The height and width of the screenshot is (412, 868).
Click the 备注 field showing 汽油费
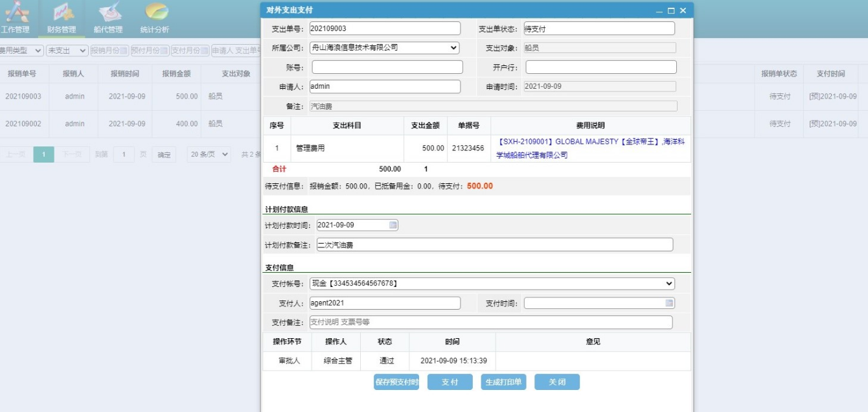tap(493, 106)
